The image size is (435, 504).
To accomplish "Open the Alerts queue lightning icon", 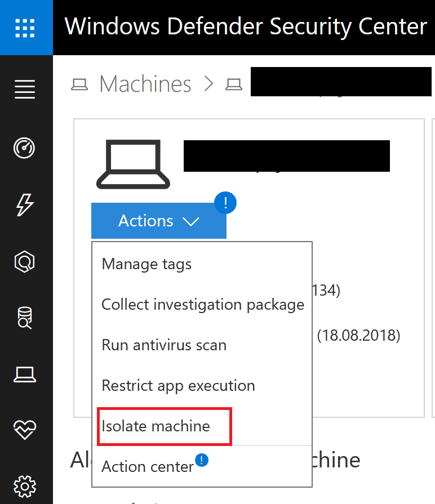I will 25,205.
